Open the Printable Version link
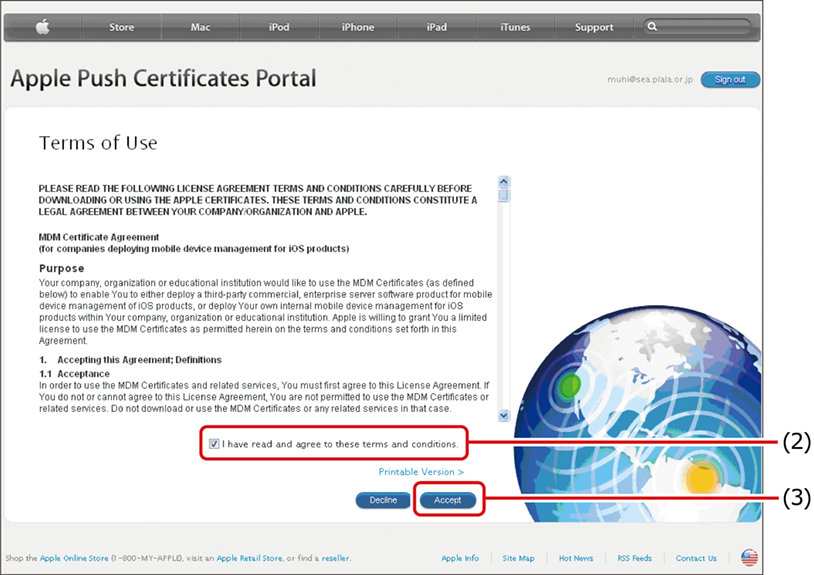The image size is (814, 575). (x=421, y=472)
